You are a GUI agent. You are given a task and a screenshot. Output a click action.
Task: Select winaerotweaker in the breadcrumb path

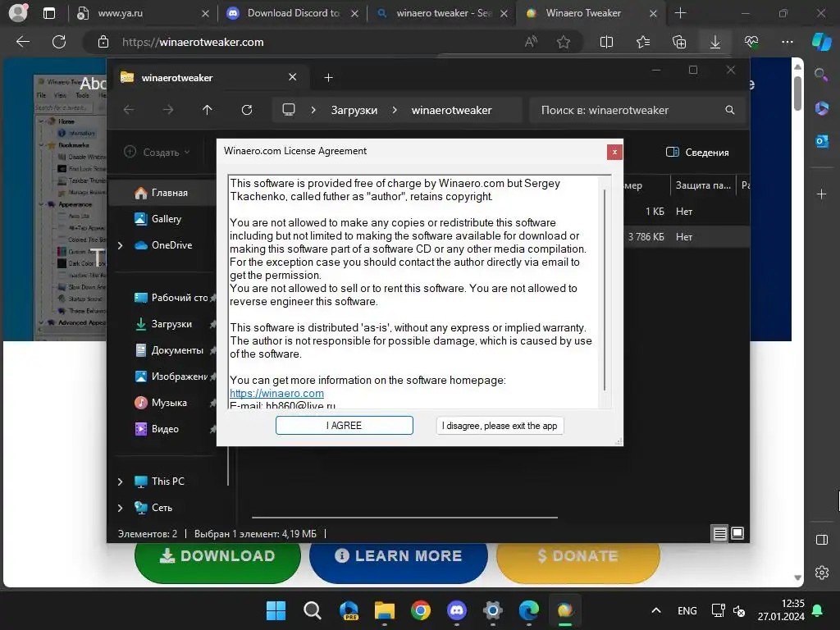(451, 111)
